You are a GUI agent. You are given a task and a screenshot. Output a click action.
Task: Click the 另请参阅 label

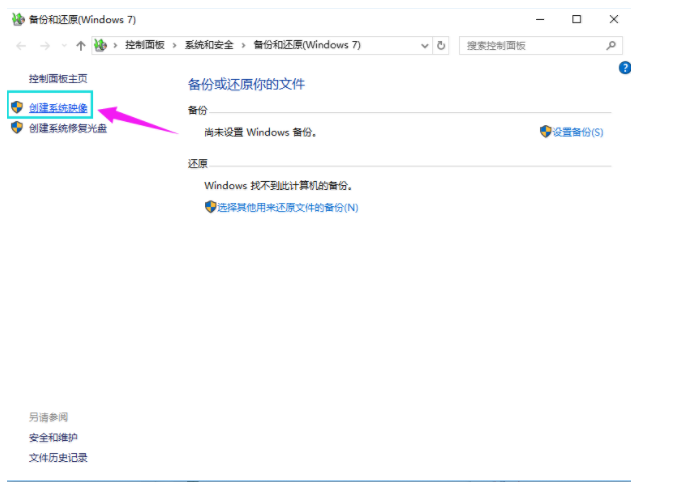[x=48, y=417]
